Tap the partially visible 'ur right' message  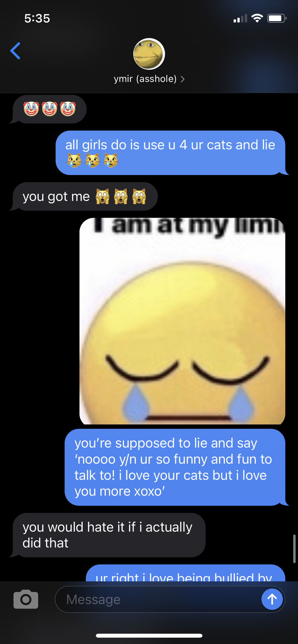[x=185, y=573]
